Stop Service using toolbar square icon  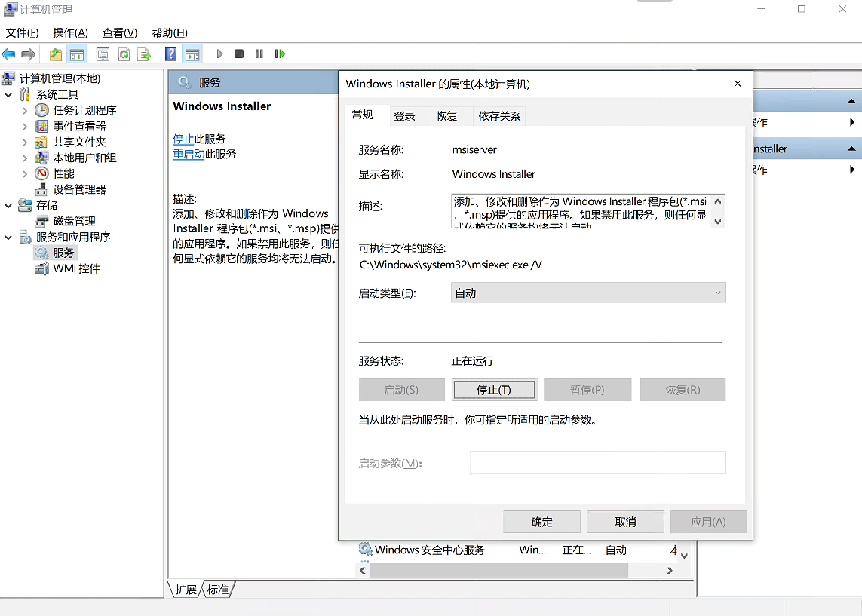pyautogui.click(x=239, y=54)
